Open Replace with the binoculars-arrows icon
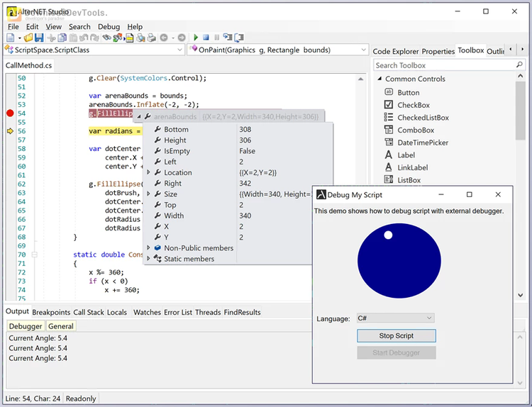The image size is (532, 407). (118, 38)
